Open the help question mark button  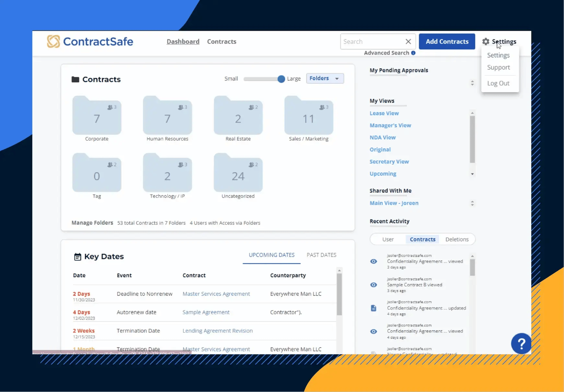tap(521, 343)
